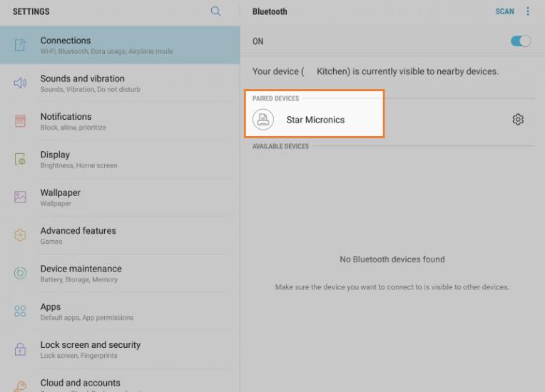Tap 'Sounds, Vibration, Do not disturb' subtitle
This screenshot has width=545, height=392.
(x=91, y=89)
